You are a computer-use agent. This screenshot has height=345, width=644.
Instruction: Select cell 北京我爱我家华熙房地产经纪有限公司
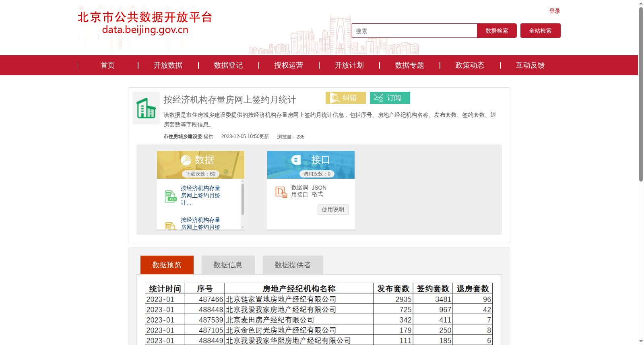coord(299,341)
